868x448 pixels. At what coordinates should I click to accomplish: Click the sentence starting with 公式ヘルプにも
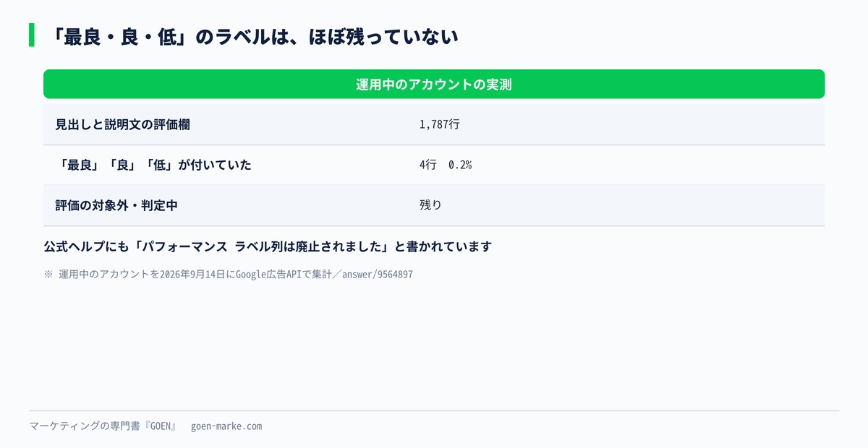click(x=268, y=246)
